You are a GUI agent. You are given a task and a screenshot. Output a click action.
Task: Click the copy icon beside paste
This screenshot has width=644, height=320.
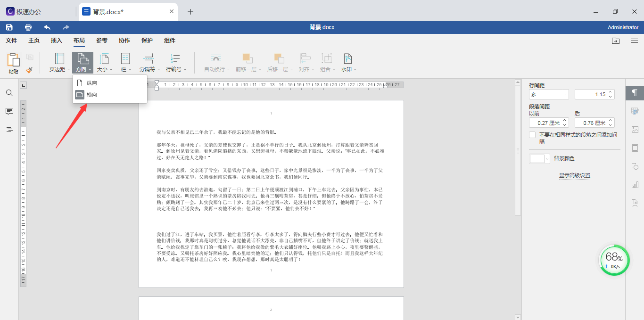(x=30, y=57)
